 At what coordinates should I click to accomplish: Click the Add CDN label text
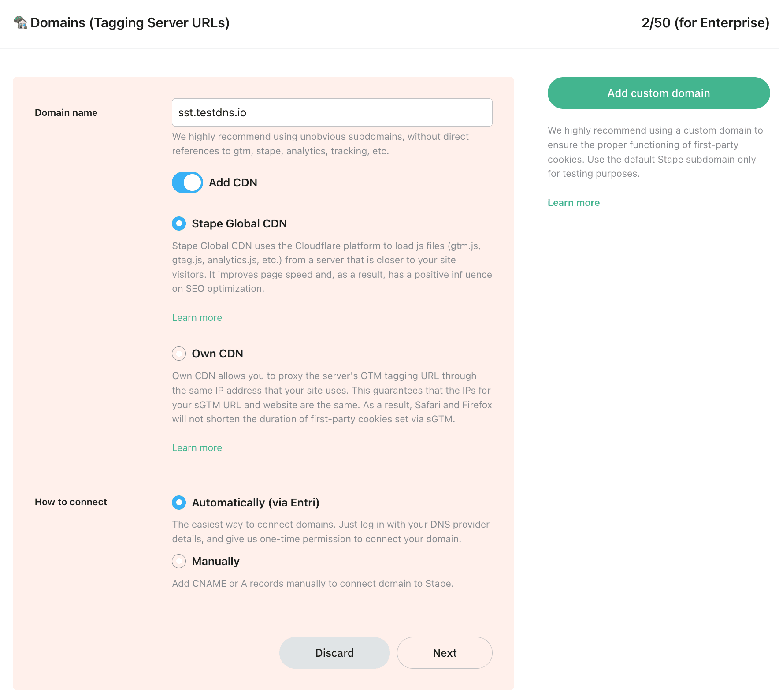(x=233, y=182)
